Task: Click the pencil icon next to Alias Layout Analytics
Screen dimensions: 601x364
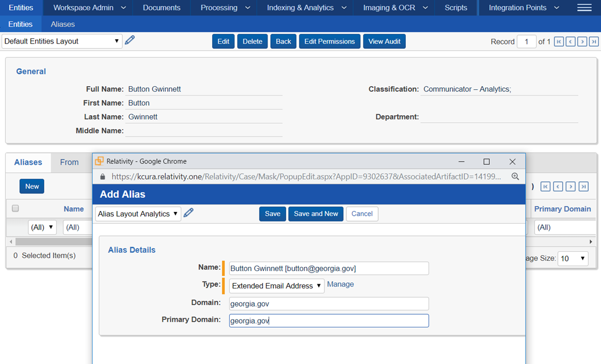Action: [188, 213]
